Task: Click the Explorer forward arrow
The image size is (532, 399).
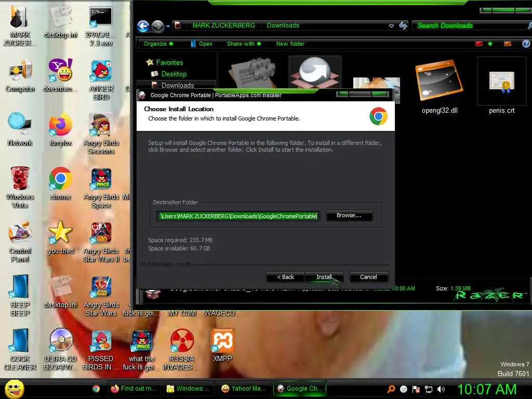Action: click(158, 26)
